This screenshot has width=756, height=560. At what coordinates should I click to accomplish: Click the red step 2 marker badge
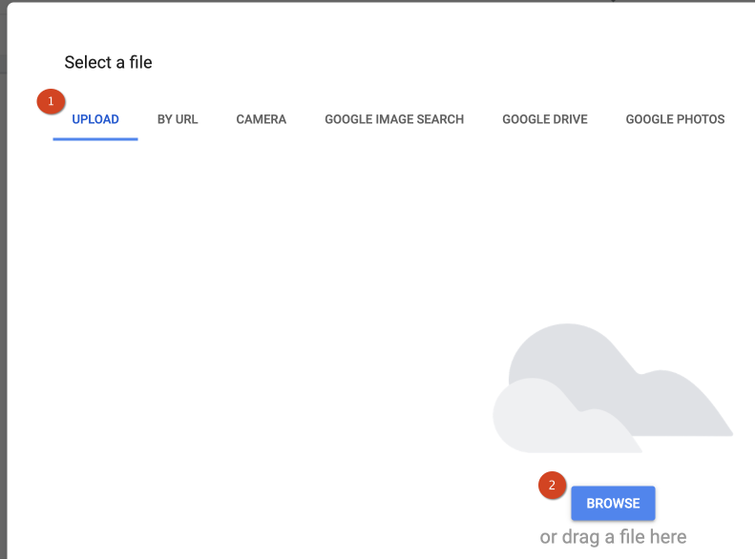coord(553,486)
